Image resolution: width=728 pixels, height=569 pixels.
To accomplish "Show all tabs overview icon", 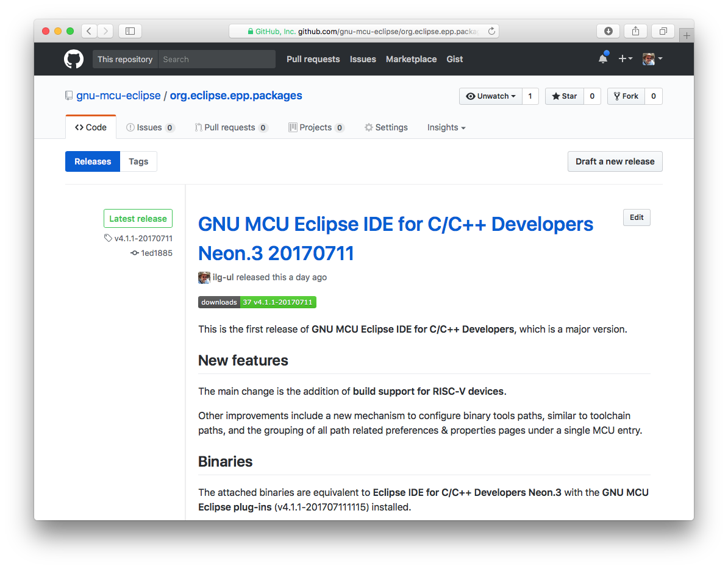I will [x=663, y=31].
